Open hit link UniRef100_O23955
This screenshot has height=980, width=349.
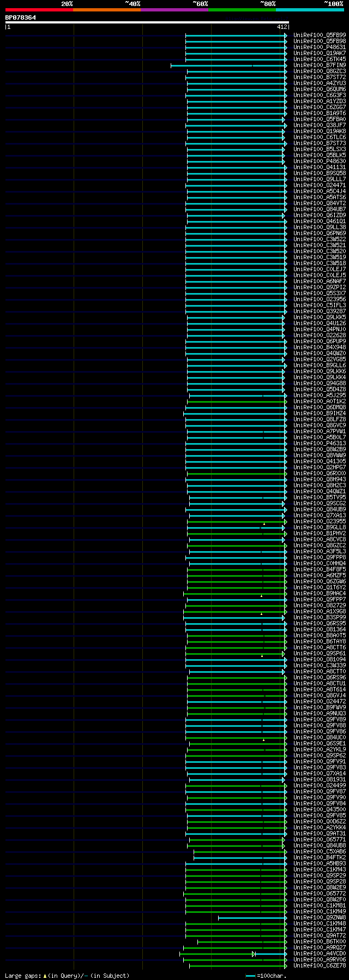(x=320, y=521)
